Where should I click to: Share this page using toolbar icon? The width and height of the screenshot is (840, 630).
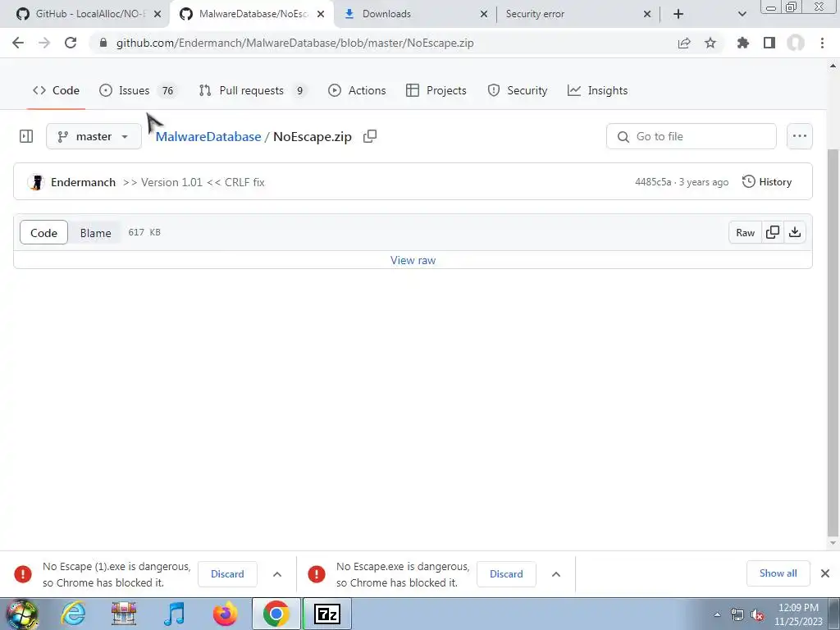click(684, 43)
